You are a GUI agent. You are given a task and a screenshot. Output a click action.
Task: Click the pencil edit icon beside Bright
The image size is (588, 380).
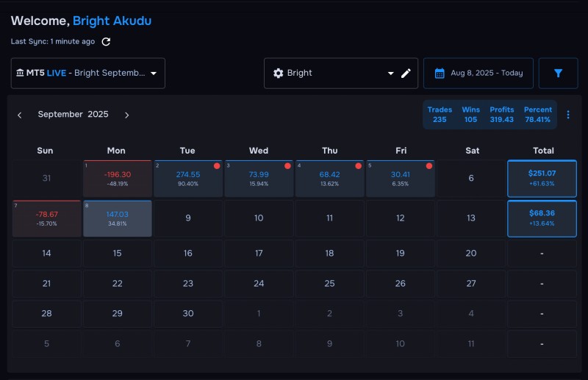(x=406, y=74)
